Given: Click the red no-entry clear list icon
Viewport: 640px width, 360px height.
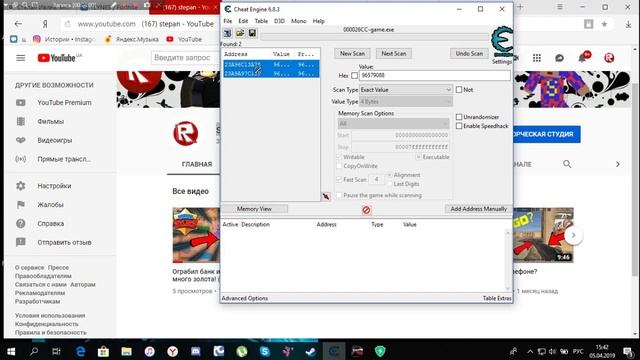Looking at the screenshot, I should click(x=366, y=210).
